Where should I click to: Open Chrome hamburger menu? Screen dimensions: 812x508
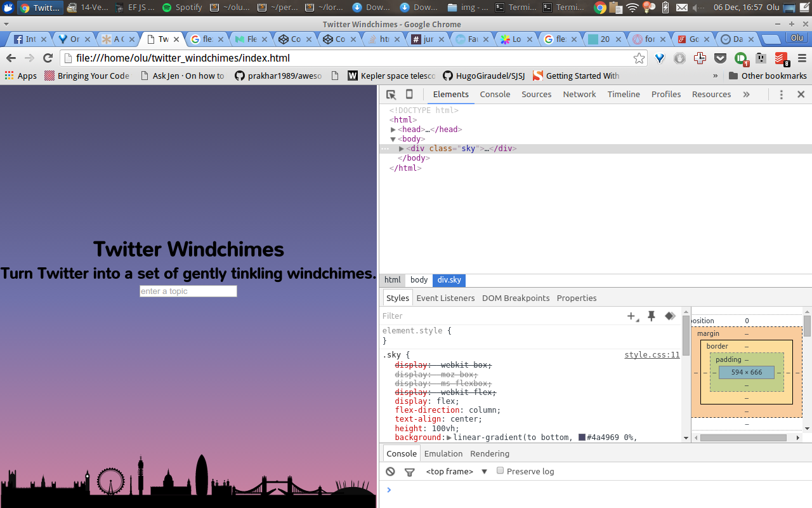pyautogui.click(x=802, y=58)
